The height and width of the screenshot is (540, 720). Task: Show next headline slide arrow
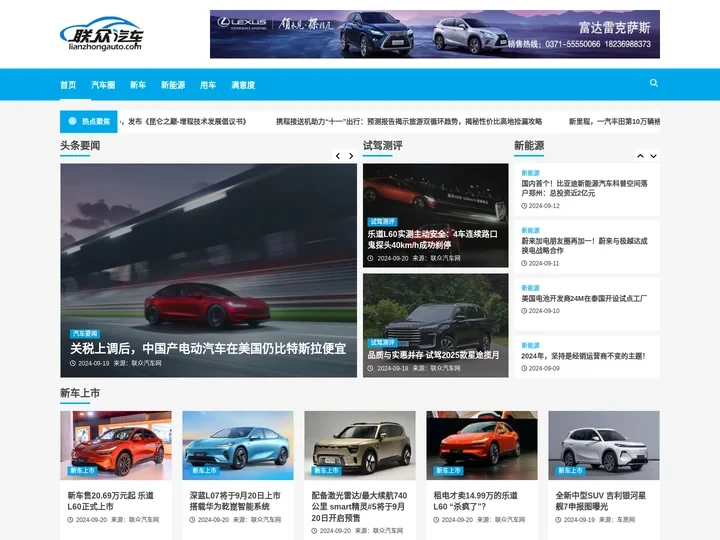[x=351, y=156]
